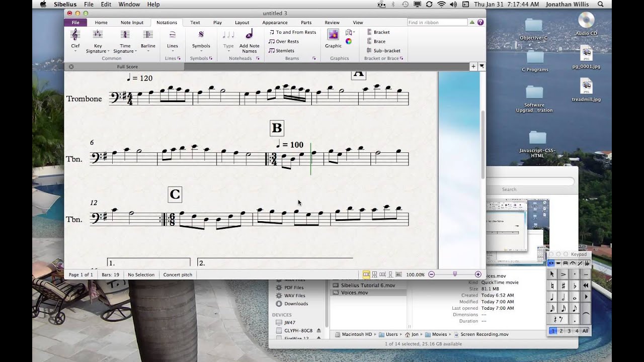Open the fermata layout on Keypad
This screenshot has height=362, width=644.
(x=573, y=263)
